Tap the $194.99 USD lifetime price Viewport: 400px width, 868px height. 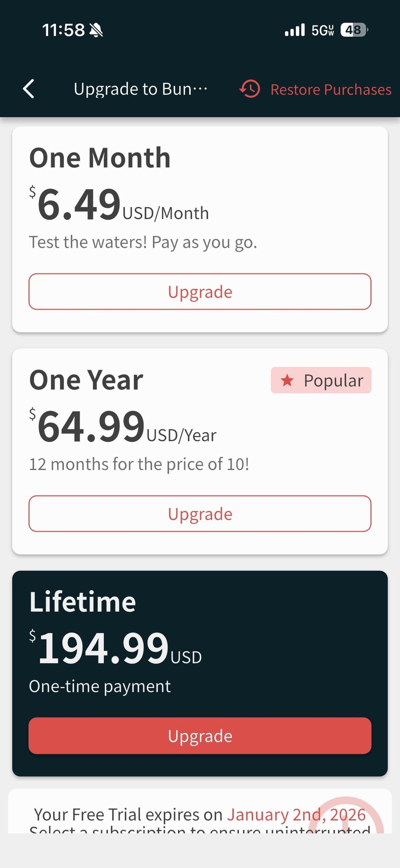[116, 649]
